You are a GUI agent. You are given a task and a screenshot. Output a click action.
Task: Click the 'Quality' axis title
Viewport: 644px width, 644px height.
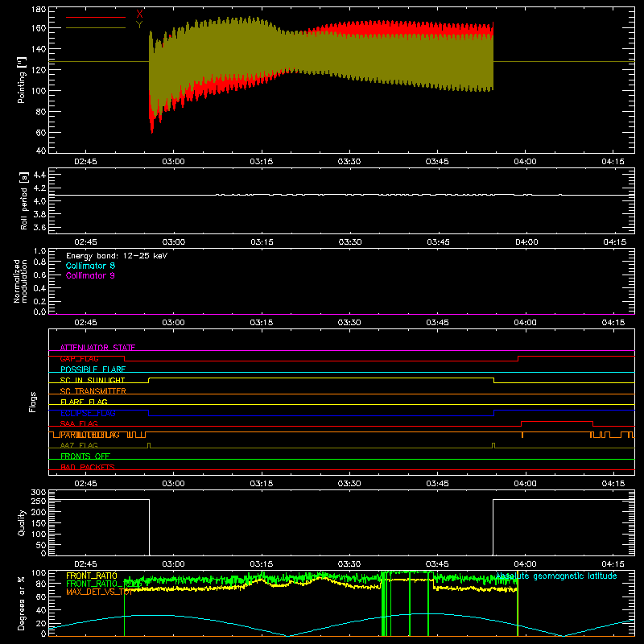[22, 522]
